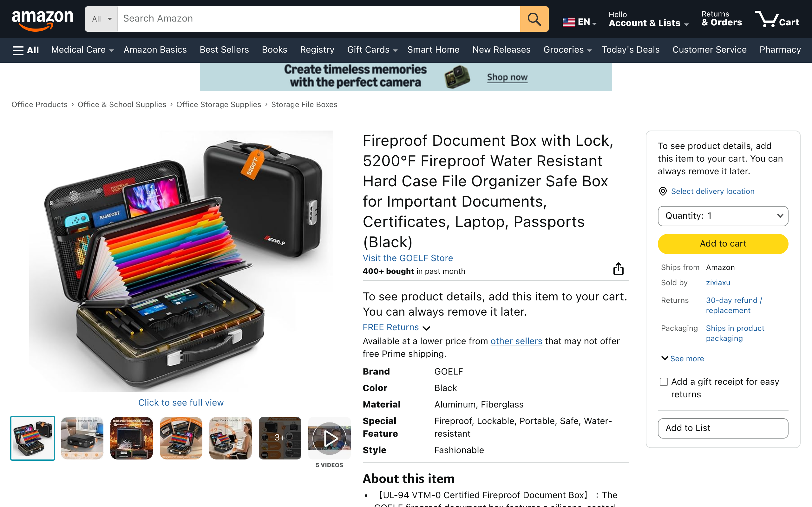Go to Best Sellers menu item
The height and width of the screenshot is (507, 812).
(x=224, y=50)
